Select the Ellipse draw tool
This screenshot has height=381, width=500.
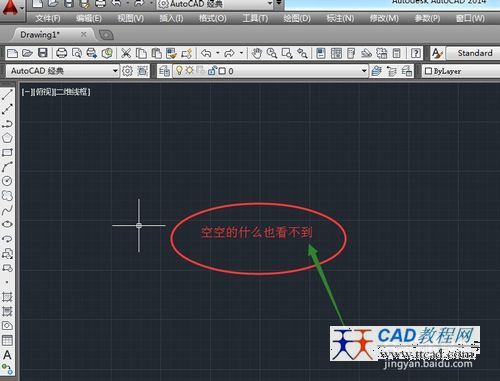coord(7,224)
